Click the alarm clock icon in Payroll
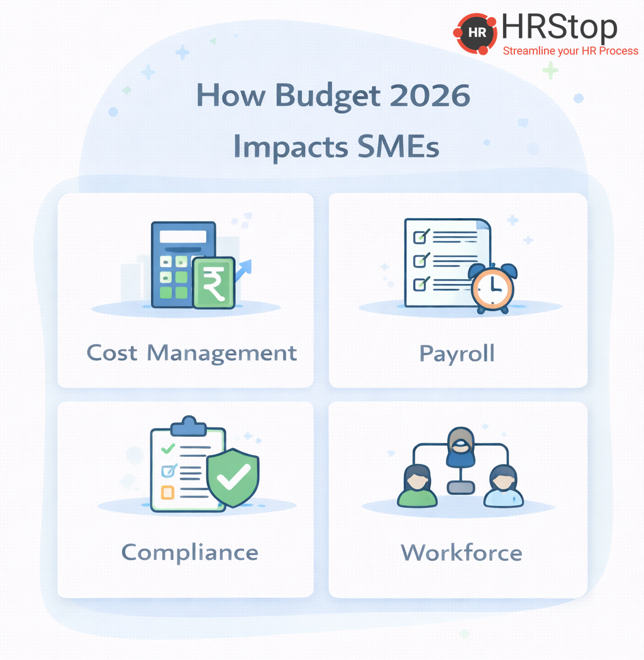 492,288
